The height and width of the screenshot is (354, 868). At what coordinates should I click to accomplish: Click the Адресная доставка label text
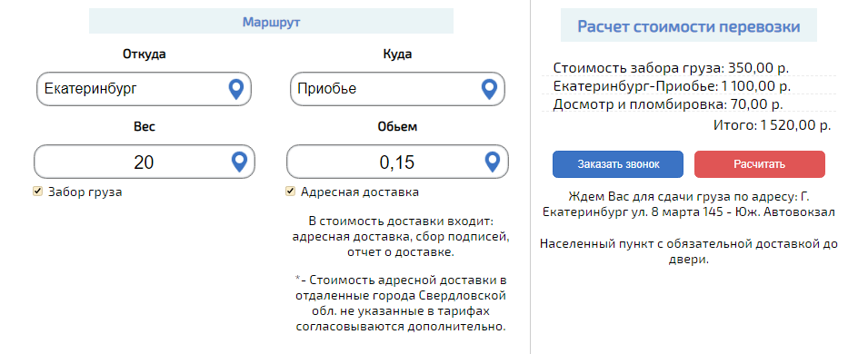[x=360, y=192]
